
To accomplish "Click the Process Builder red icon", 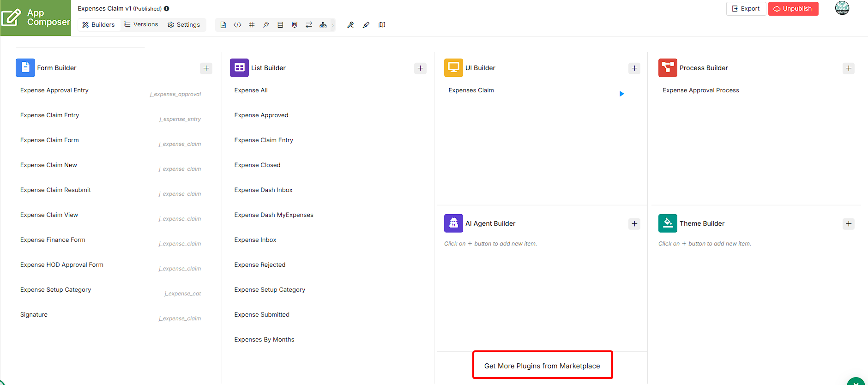I will [668, 68].
